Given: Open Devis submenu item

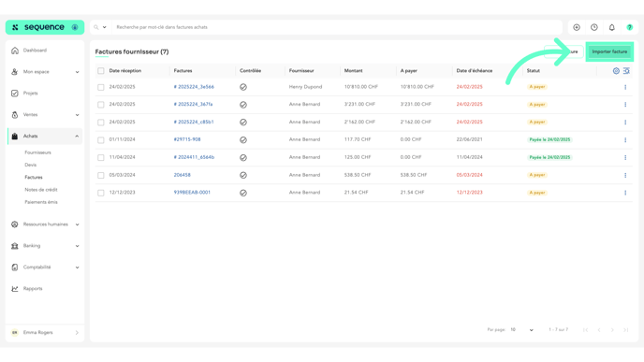Looking at the screenshot, I should (x=30, y=165).
